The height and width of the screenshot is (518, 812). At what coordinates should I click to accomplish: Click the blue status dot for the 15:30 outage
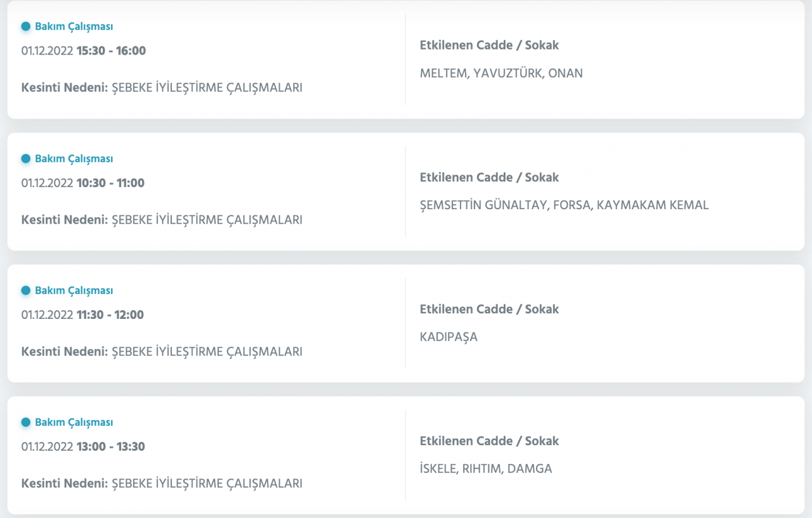(26, 27)
